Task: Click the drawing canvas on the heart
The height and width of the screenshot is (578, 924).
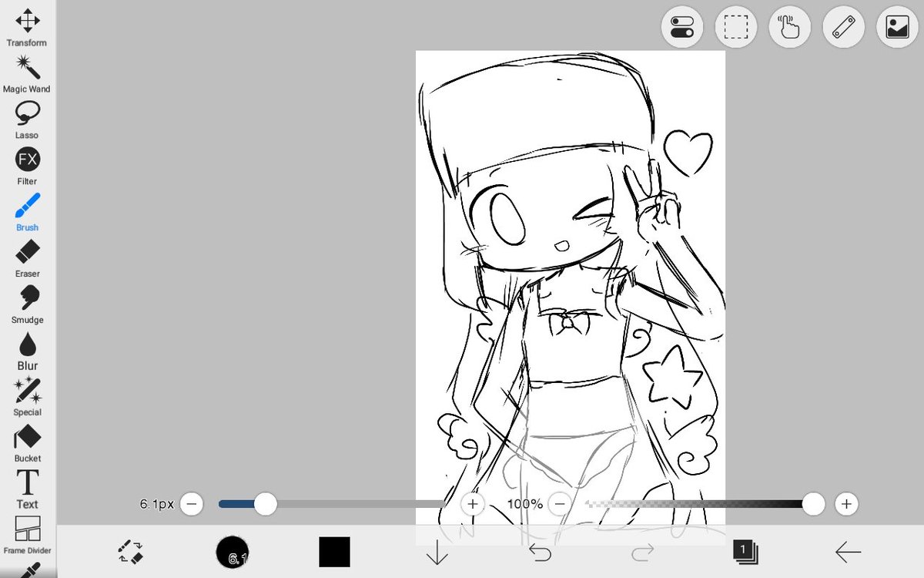Action: [688, 152]
